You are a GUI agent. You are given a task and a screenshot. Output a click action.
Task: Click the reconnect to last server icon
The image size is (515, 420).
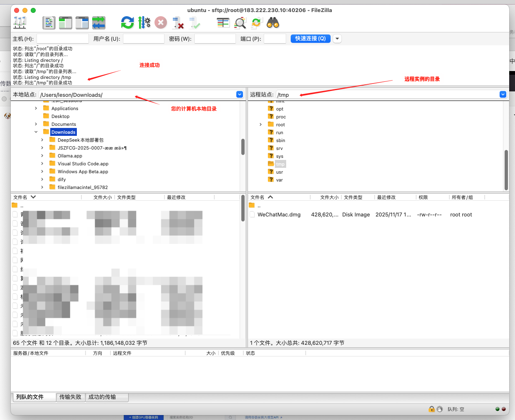tap(194, 23)
